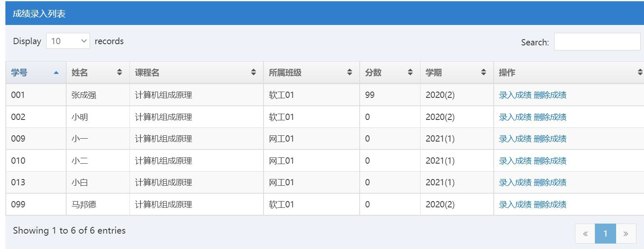Click 学期 column sort icon
This screenshot has height=249, width=644.
483,72
